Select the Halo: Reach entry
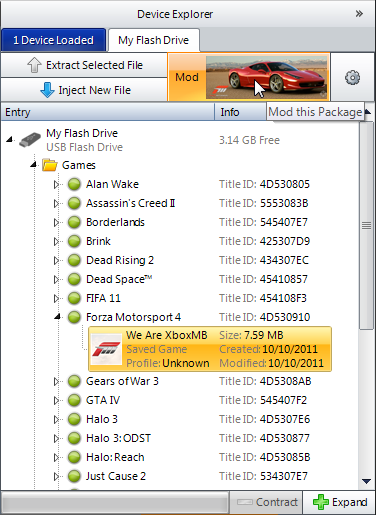The image size is (376, 515). (x=115, y=457)
